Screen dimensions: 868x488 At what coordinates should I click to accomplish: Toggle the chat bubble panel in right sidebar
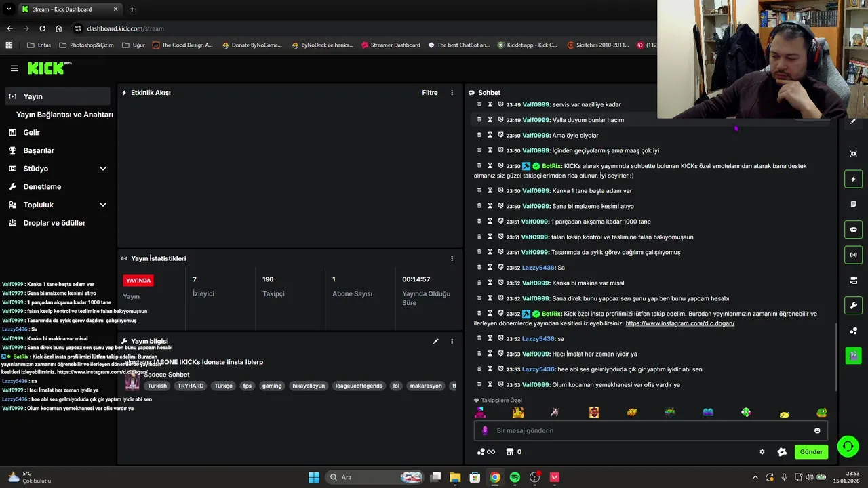pos(853,230)
